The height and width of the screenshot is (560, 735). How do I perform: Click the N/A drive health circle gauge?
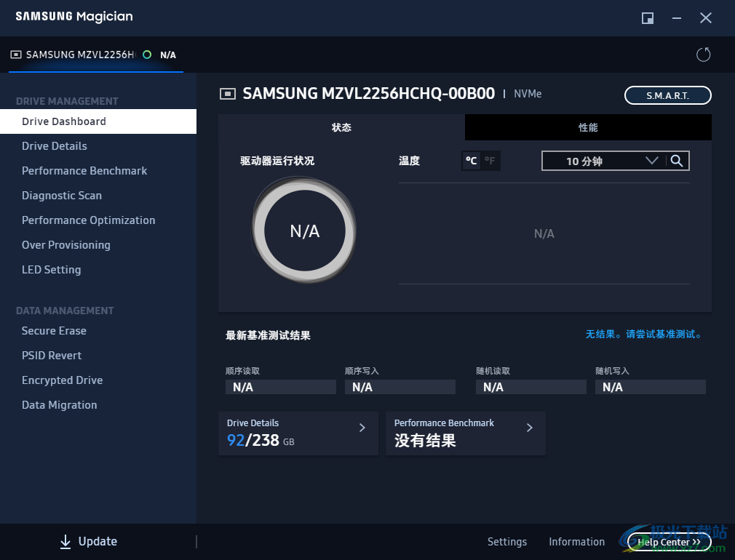305,231
